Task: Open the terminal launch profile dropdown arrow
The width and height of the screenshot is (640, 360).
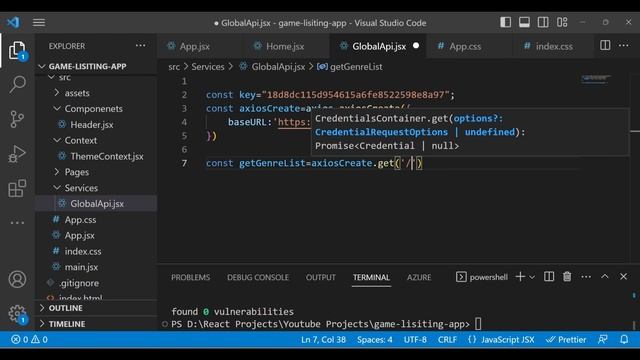Action: coord(532,277)
